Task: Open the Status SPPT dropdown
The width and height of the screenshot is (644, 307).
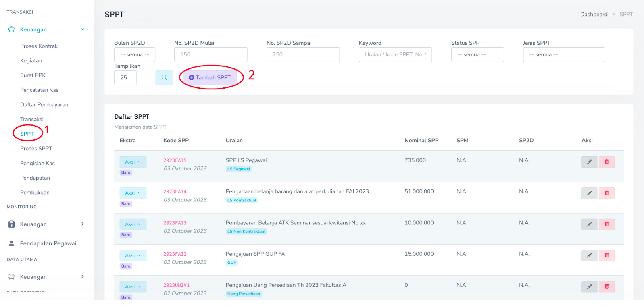Action: point(477,54)
